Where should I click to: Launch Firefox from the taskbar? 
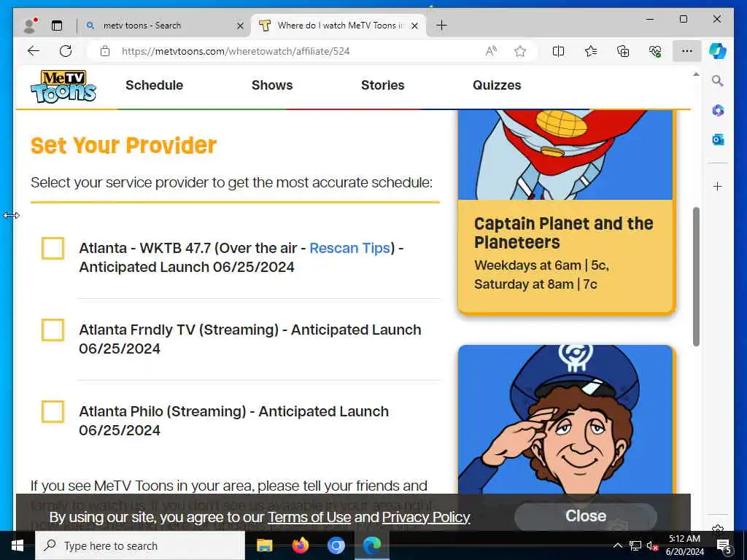300,545
